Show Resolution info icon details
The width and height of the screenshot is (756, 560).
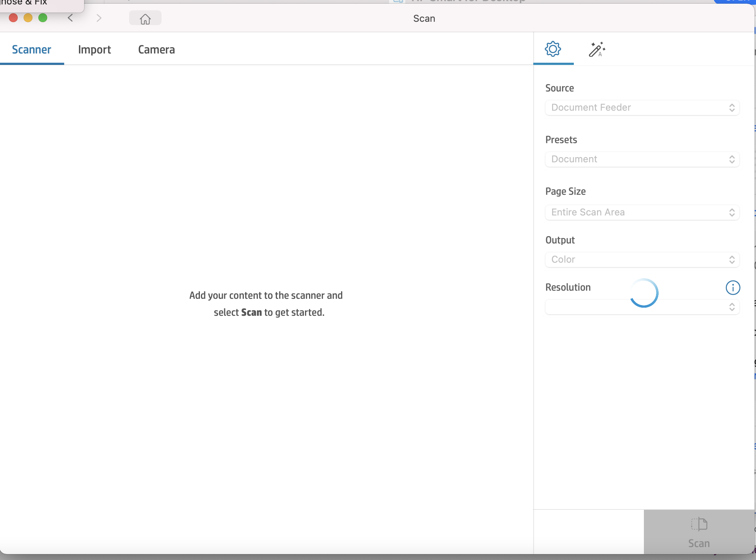[732, 288]
